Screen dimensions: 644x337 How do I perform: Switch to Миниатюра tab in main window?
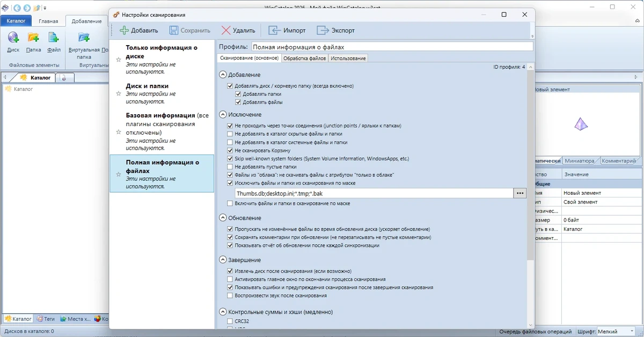[580, 161]
